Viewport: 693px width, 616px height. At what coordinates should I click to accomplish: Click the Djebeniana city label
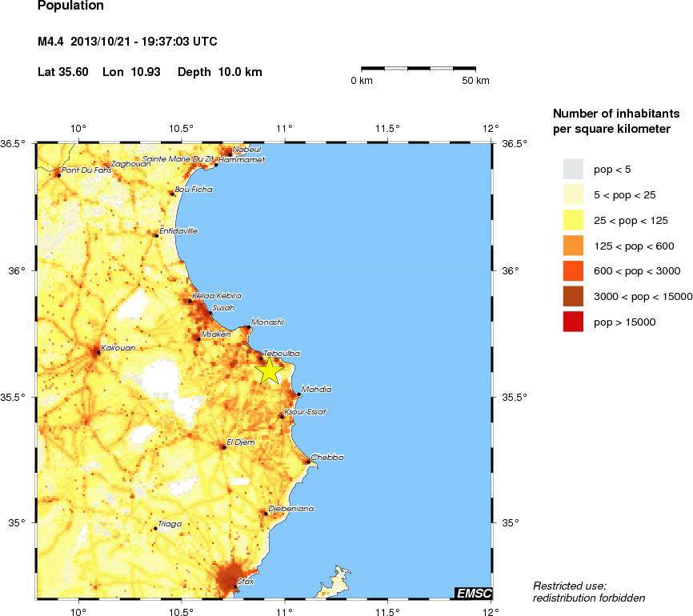coord(292,508)
